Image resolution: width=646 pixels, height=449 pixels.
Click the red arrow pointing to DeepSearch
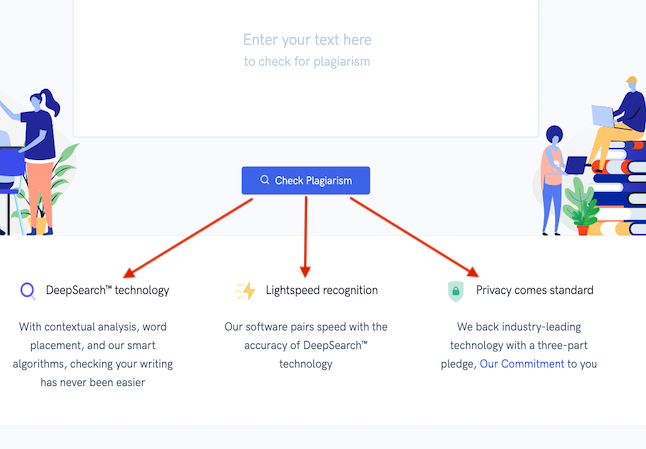(x=188, y=238)
